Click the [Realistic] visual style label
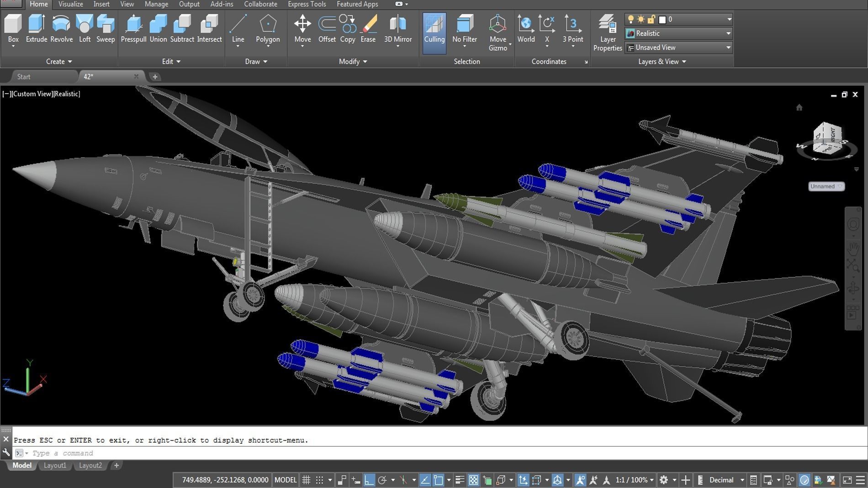This screenshot has width=868, height=488. click(67, 94)
